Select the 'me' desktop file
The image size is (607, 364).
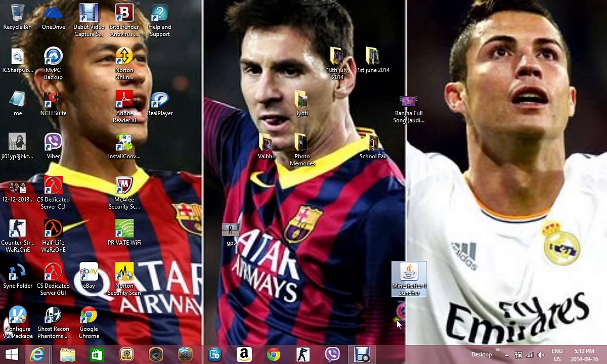18,104
